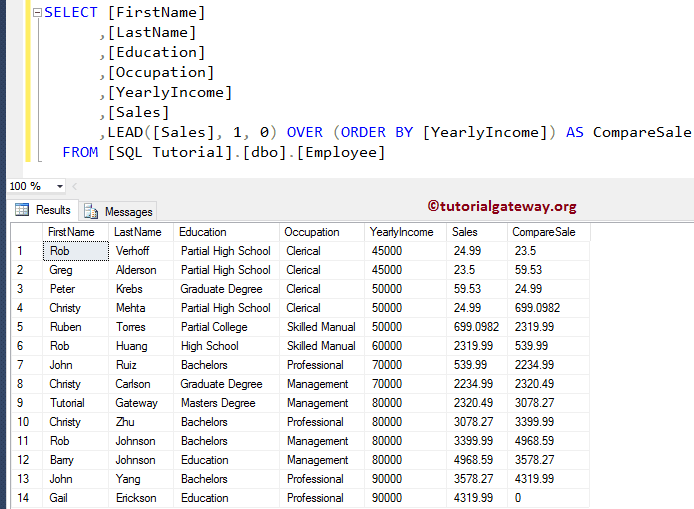This screenshot has height=509, width=694.
Task: Click '[SQL Tutorial]' in the FROM clause
Action: click(170, 153)
